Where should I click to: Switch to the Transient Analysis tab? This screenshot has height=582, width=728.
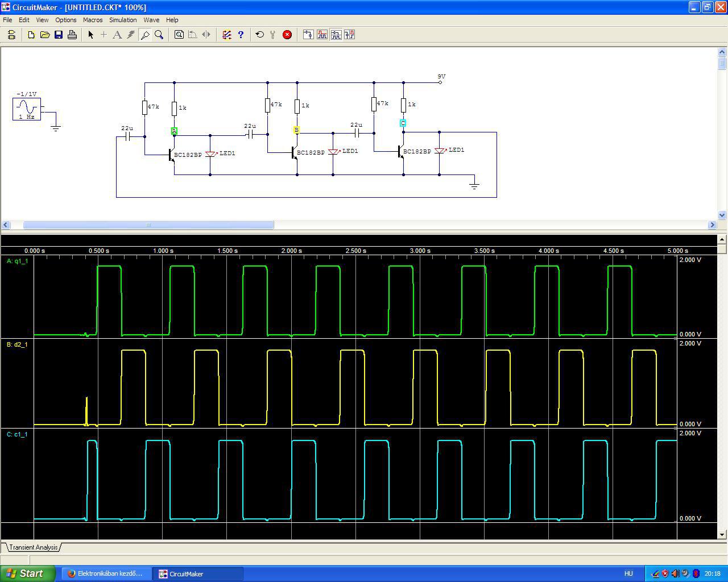(x=34, y=547)
